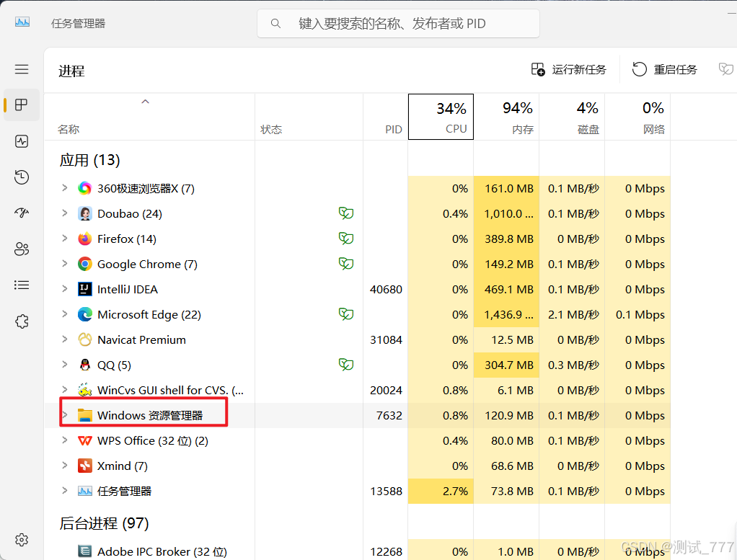
Task: Select the Adobe IPC Broker (32 位) name
Action: [162, 551]
